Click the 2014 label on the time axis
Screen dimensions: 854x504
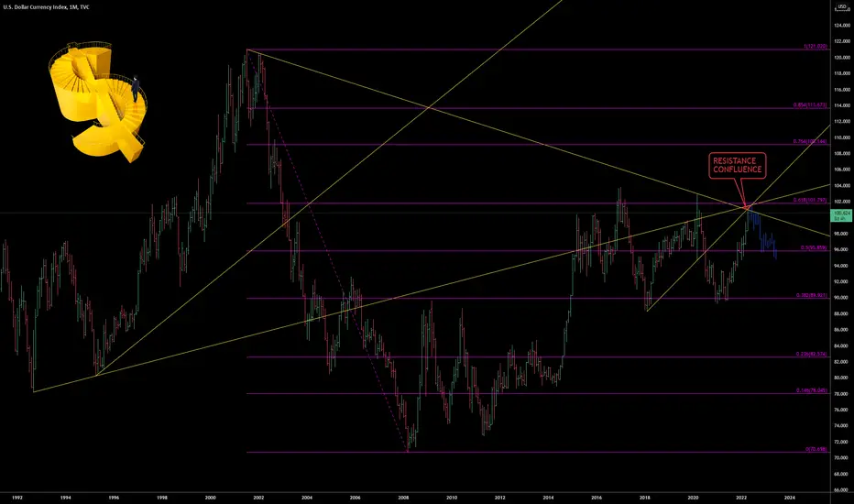[548, 498]
